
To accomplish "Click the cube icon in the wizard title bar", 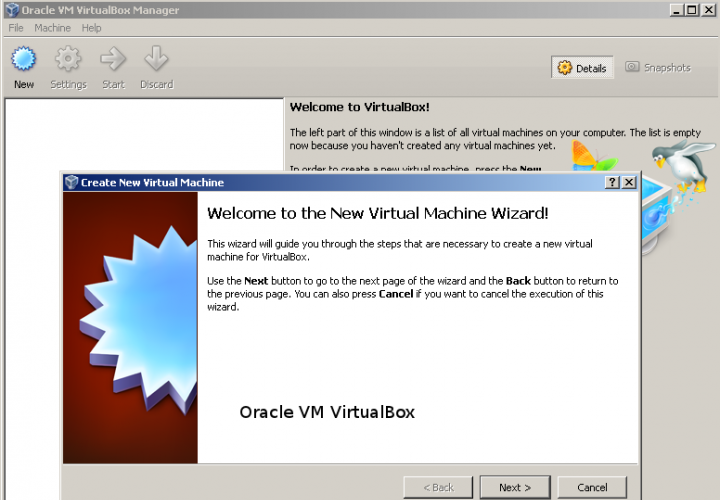I will 70,182.
